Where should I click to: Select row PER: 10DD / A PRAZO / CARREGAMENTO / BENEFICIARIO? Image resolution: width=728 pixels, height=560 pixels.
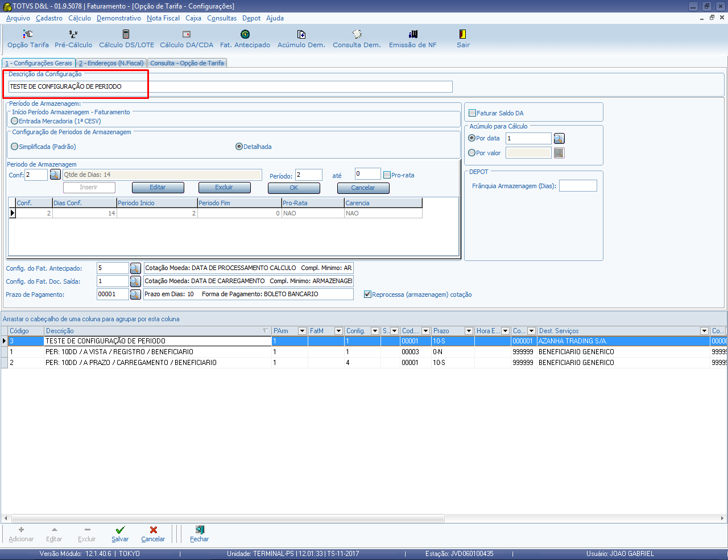click(364, 362)
